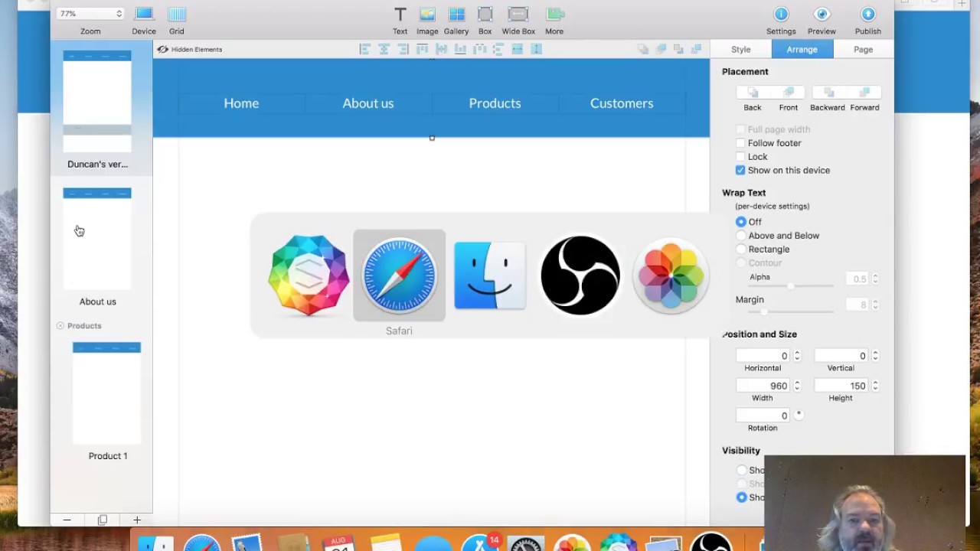Move element Backward one level
Image resolution: width=980 pixels, height=551 pixels.
(828, 93)
